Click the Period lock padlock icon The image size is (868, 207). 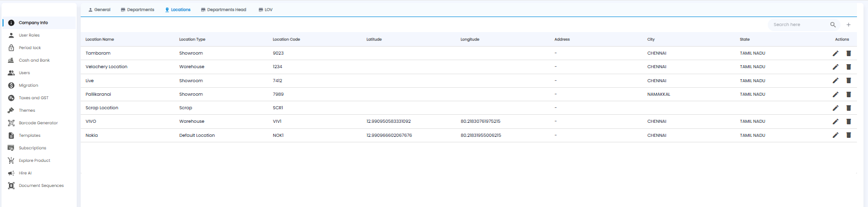click(x=11, y=48)
